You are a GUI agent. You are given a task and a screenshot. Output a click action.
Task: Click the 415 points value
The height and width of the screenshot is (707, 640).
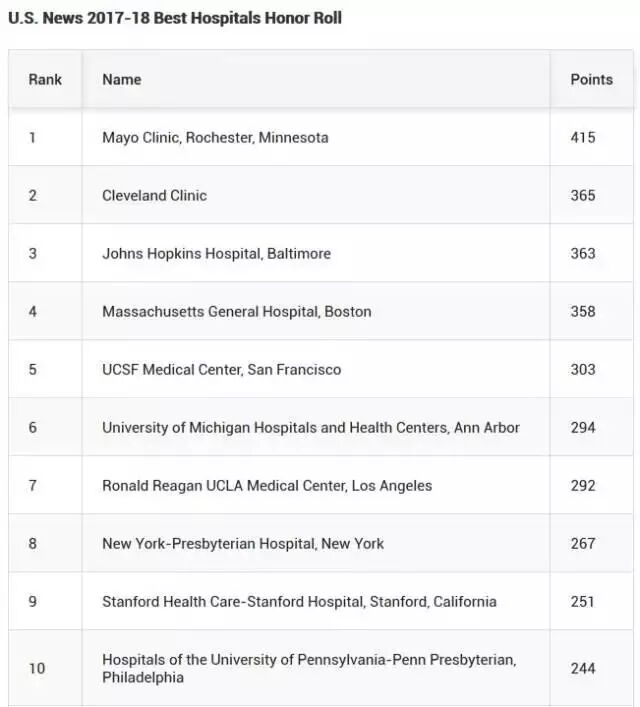click(582, 137)
